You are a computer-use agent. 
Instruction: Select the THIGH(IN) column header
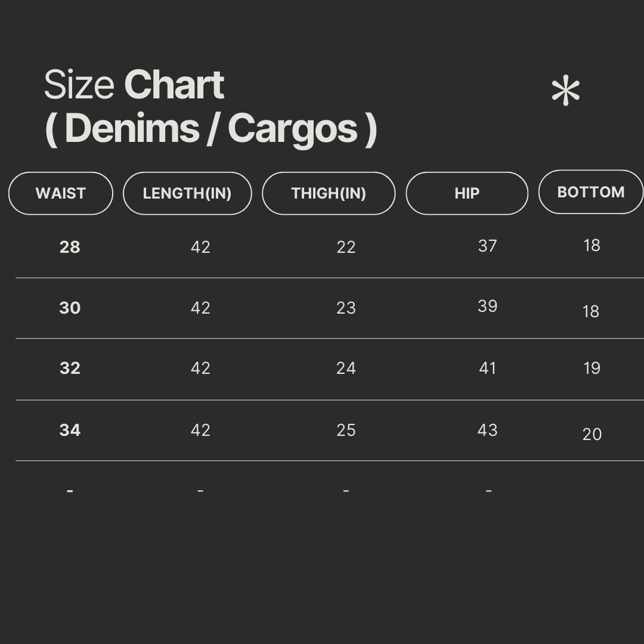click(x=329, y=193)
